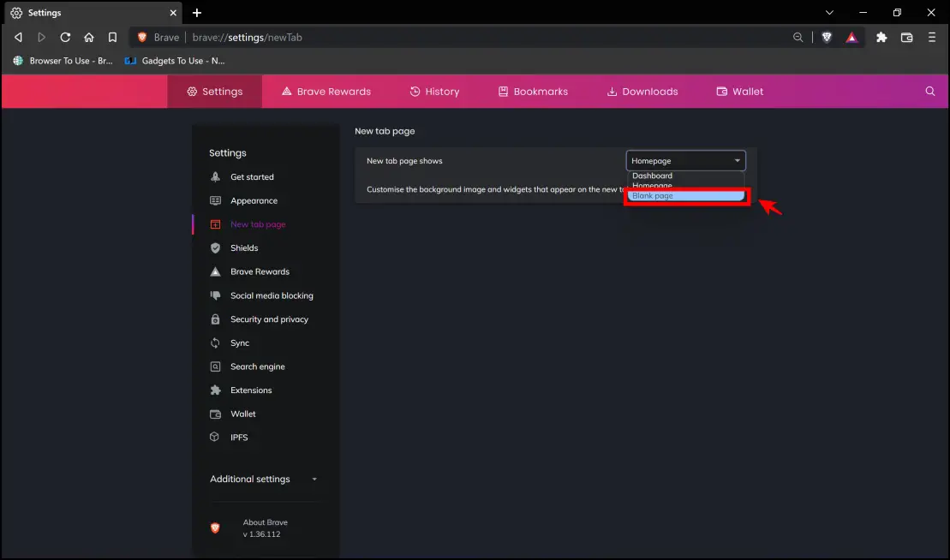
Task: Click the reload page icon
Action: coord(65,37)
